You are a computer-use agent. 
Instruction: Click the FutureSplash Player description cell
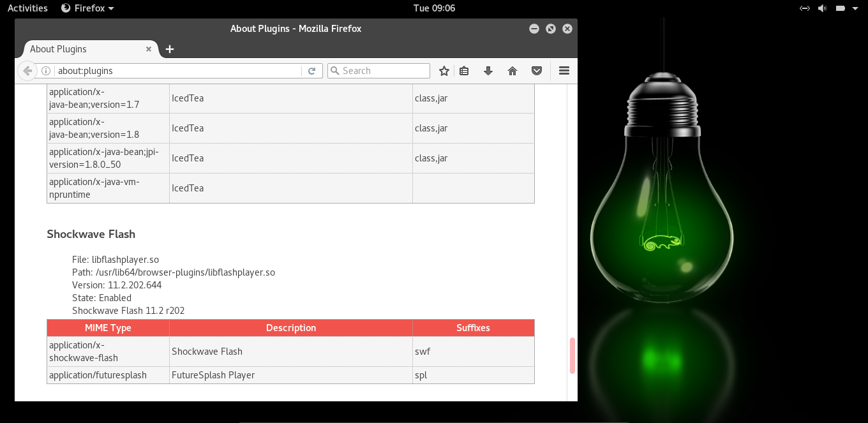click(x=291, y=375)
